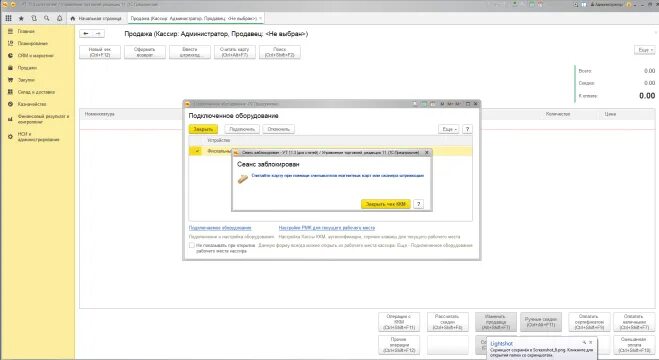Expand the Еще dropdown in equipment dialog
Viewport: 659px width, 360px height.
[449, 129]
